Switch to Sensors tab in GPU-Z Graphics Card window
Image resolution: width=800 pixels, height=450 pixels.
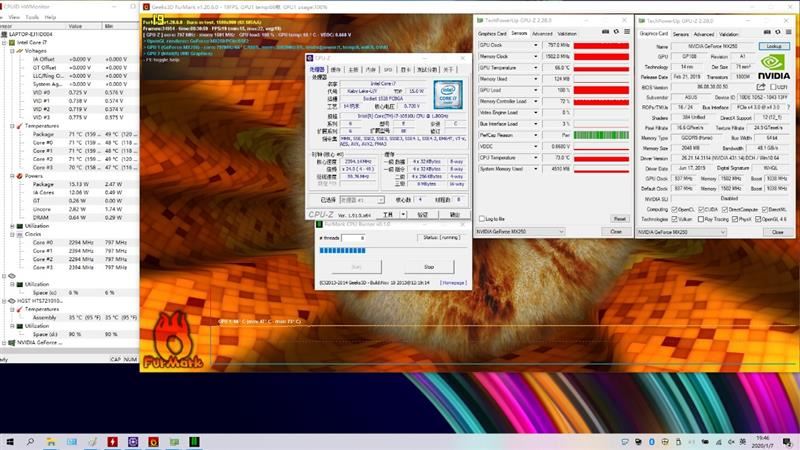[x=681, y=34]
